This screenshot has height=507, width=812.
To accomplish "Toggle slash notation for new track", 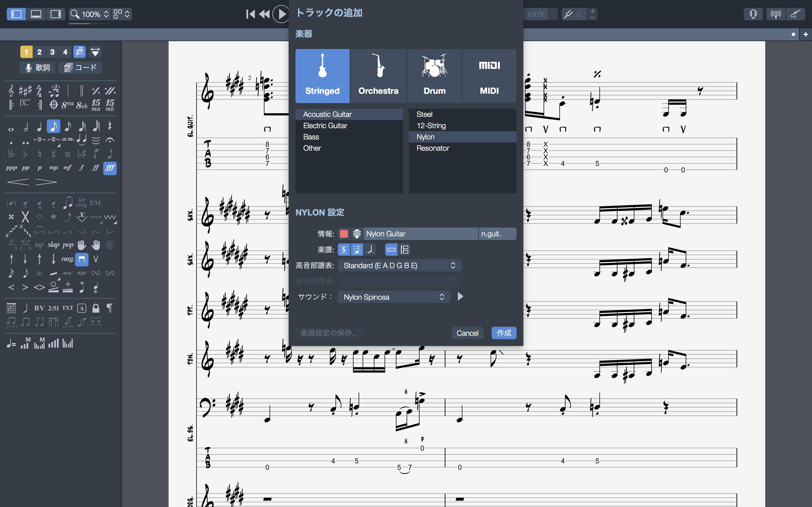I will (x=370, y=250).
